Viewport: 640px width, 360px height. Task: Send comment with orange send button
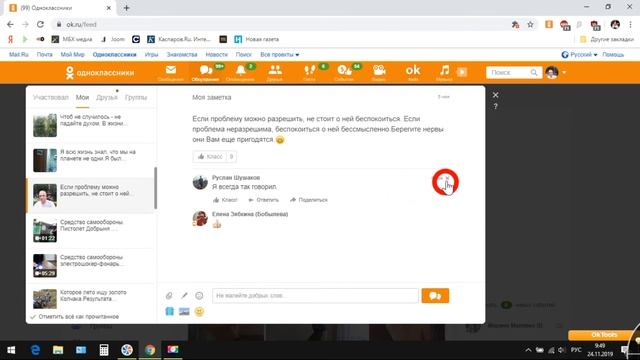pos(435,296)
